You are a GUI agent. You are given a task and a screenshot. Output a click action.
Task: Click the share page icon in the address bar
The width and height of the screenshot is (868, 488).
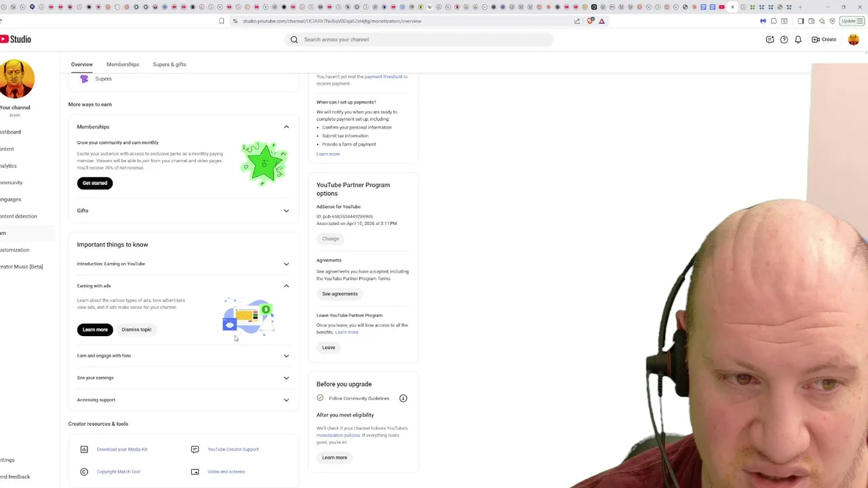coord(577,21)
